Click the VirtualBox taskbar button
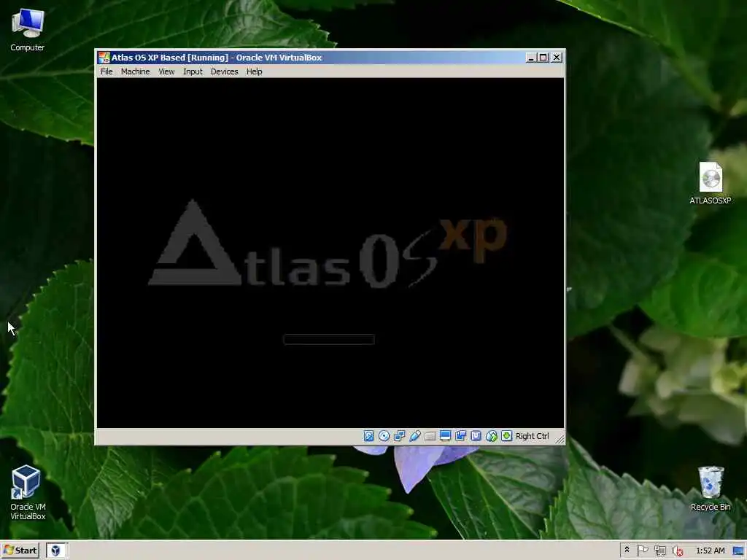Screen dimensions: 747x560 (x=56, y=551)
